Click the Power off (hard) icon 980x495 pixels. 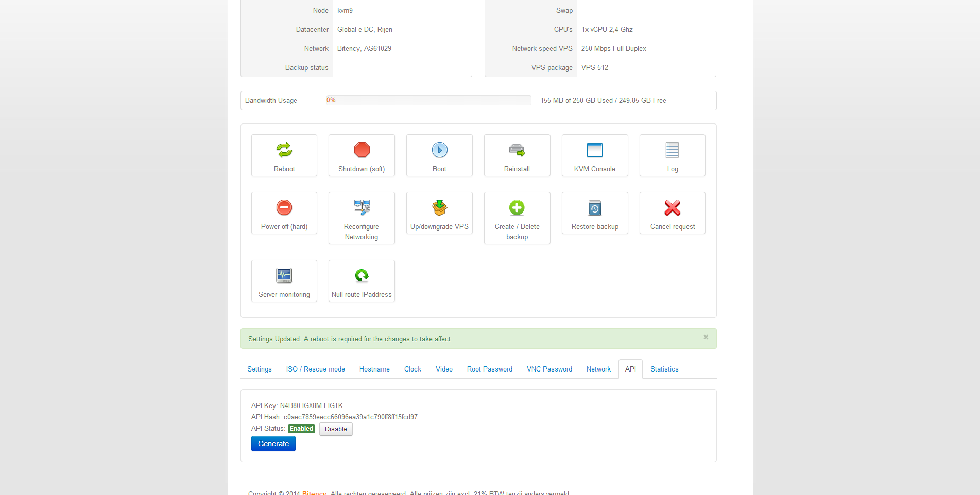(x=284, y=207)
